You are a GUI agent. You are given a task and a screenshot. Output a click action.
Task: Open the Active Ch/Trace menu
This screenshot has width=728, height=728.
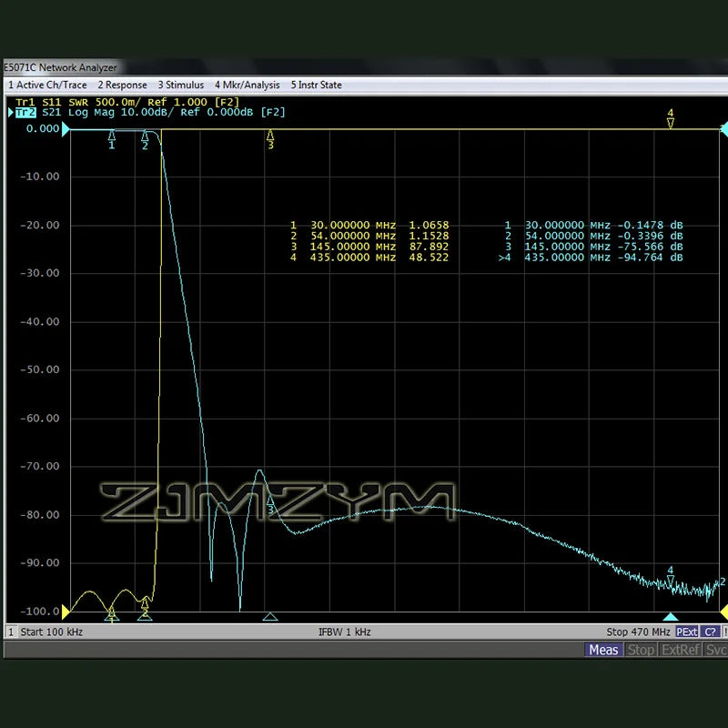click(x=47, y=85)
